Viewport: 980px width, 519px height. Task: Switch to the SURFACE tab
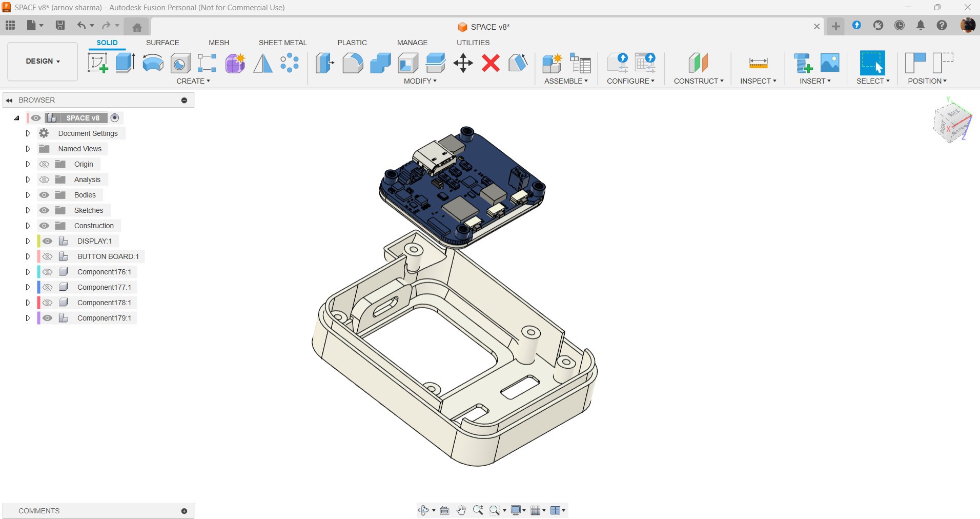(x=162, y=43)
